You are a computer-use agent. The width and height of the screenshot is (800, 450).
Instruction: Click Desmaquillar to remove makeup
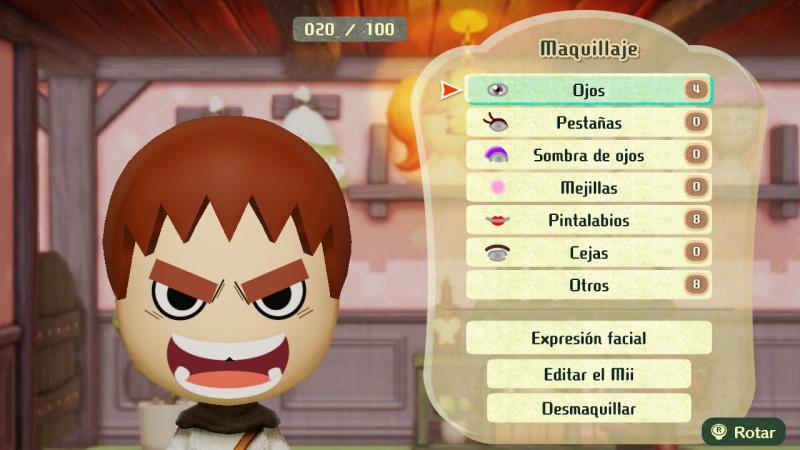589,408
